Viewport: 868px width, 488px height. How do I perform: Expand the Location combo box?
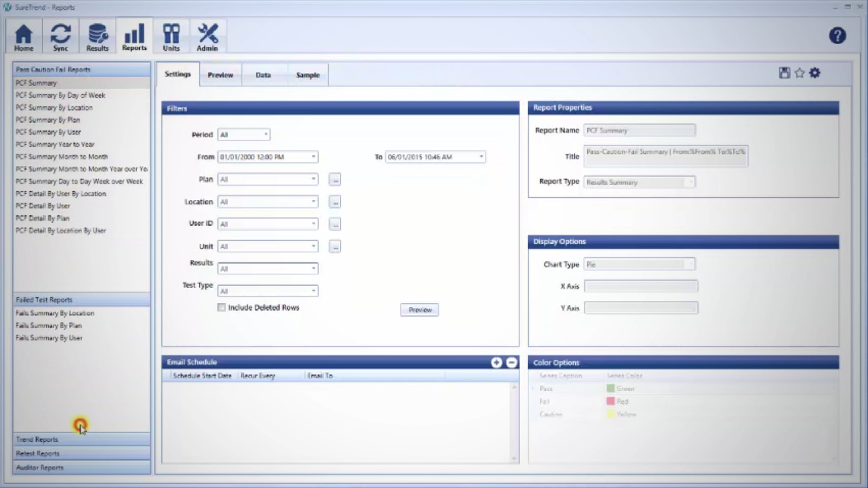(x=268, y=202)
